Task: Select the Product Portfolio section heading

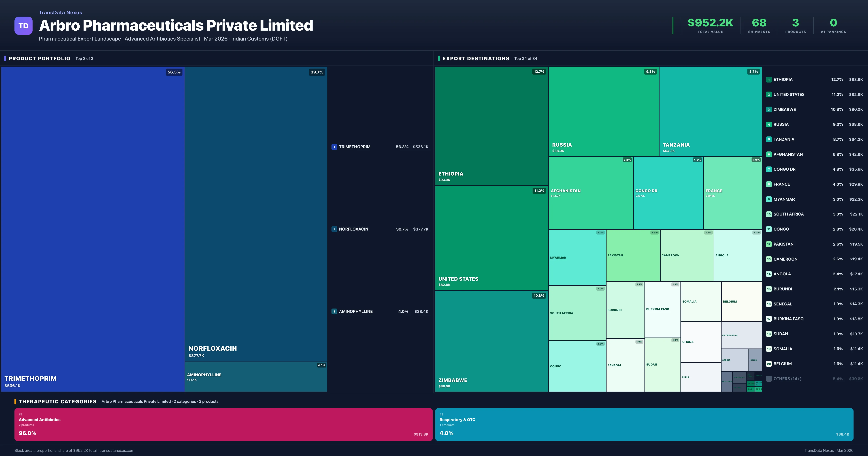Action: point(39,58)
